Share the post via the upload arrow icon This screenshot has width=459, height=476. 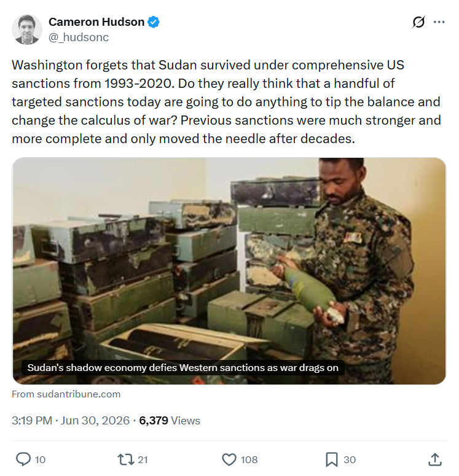(435, 459)
